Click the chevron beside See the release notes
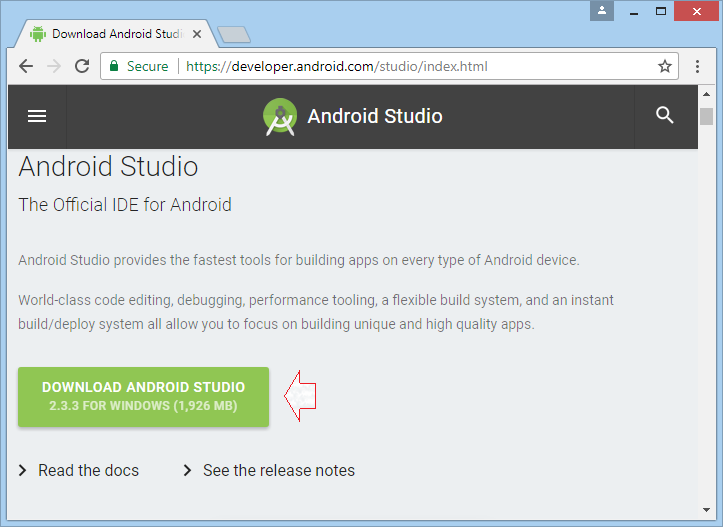Screen dimensions: 723x527 [x=187, y=470]
